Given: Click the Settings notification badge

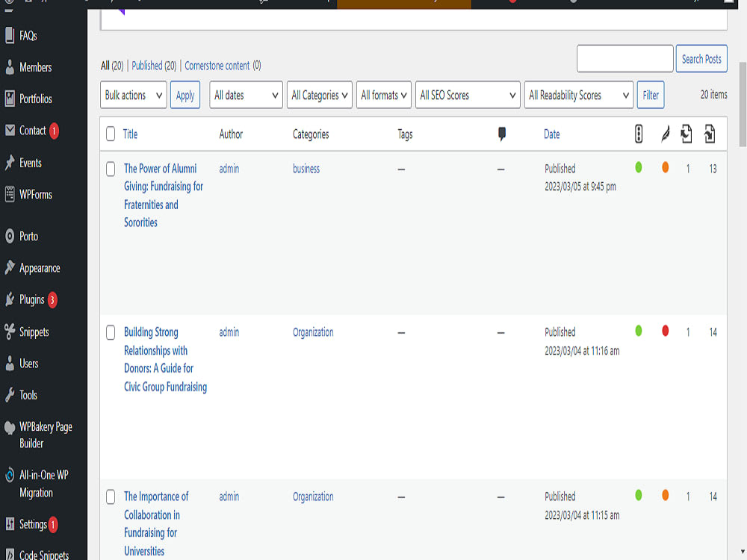Looking at the screenshot, I should (53, 525).
